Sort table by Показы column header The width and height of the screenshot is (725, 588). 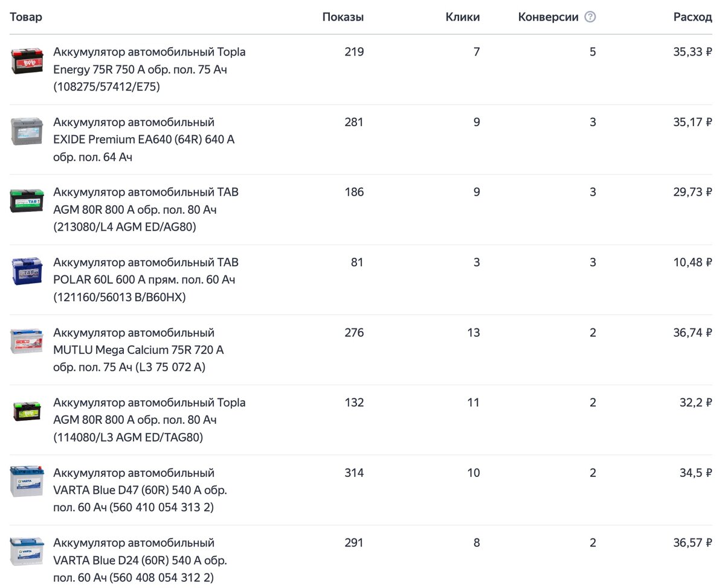(x=343, y=17)
